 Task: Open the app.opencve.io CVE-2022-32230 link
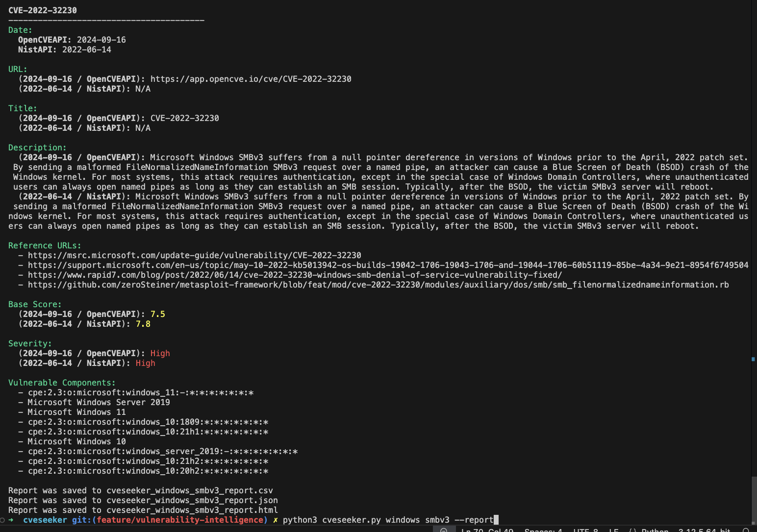251,79
